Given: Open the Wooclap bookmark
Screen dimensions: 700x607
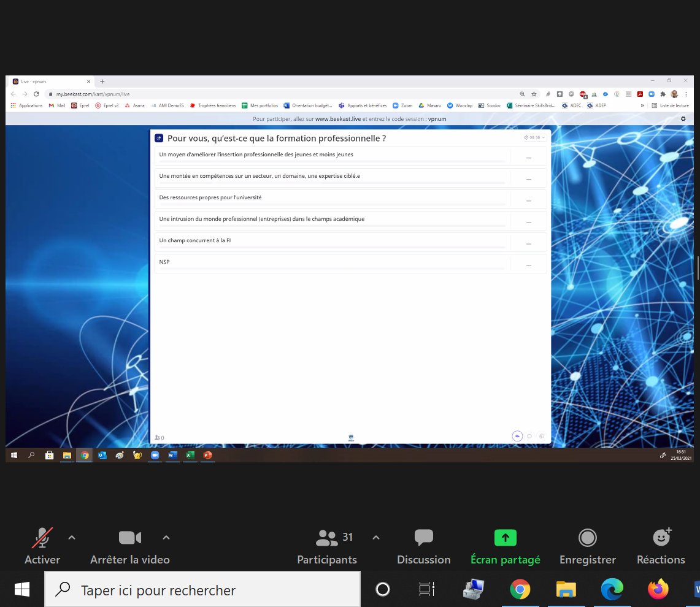Looking at the screenshot, I should coord(460,105).
